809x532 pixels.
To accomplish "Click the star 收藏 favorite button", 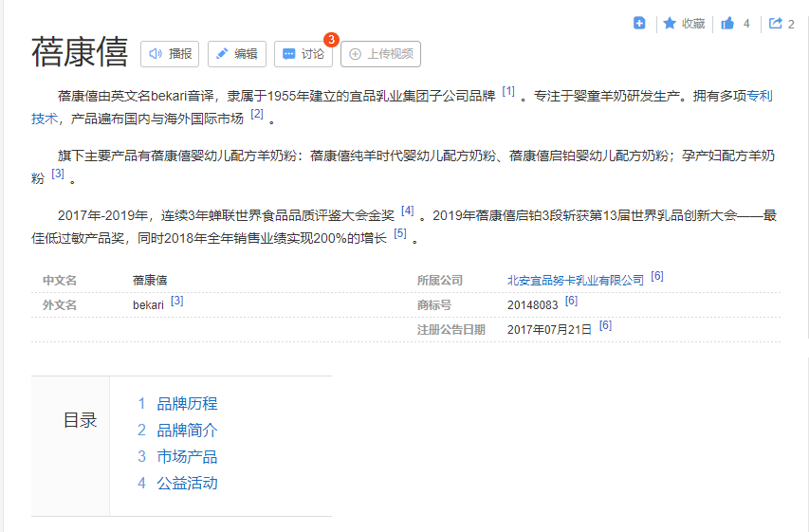I will (x=684, y=23).
